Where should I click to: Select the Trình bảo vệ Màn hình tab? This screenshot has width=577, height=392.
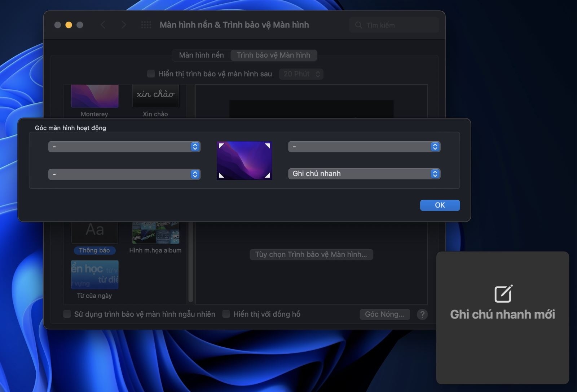coord(273,55)
